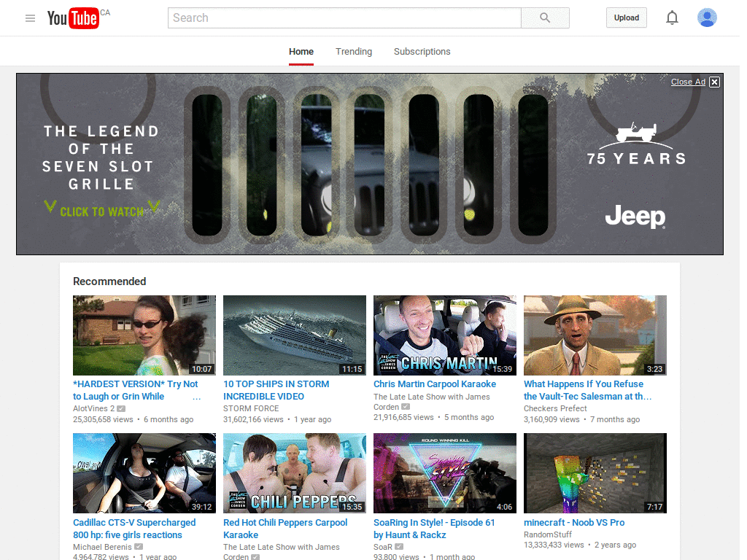Click the 'Click to Watch' ad text
Screen dimensions: 747x560
pos(101,211)
